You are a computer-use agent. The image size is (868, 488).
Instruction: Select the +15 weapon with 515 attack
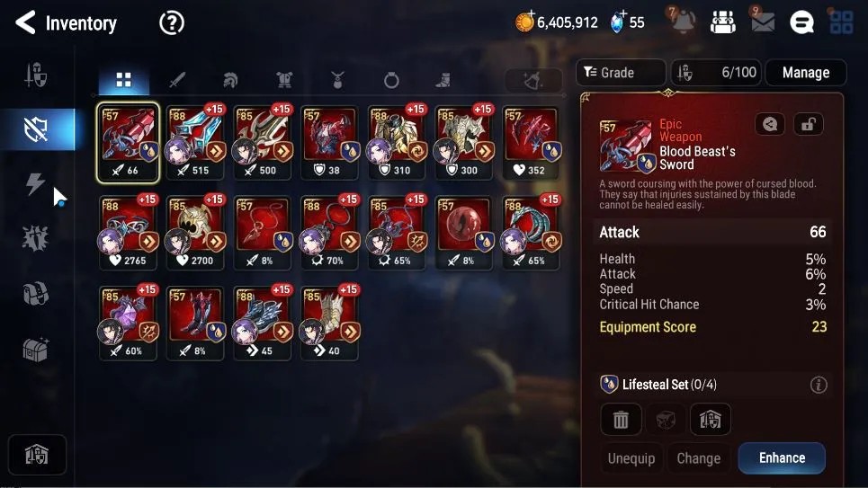(x=195, y=142)
